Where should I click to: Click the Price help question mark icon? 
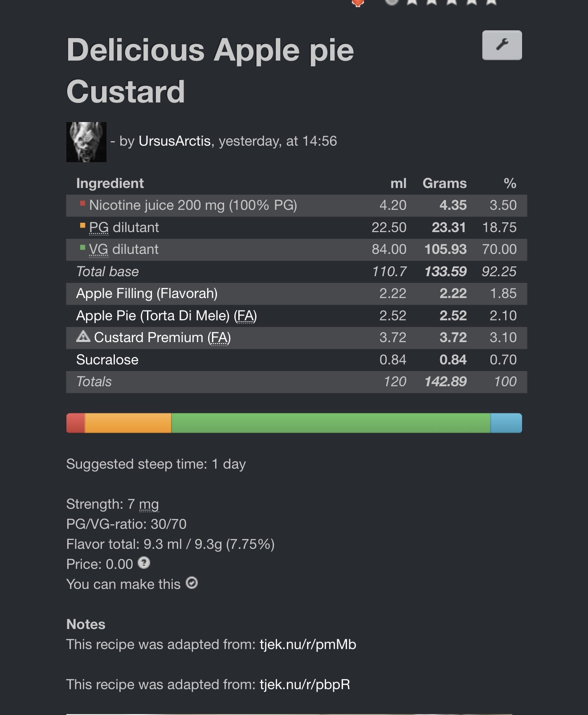(x=144, y=563)
